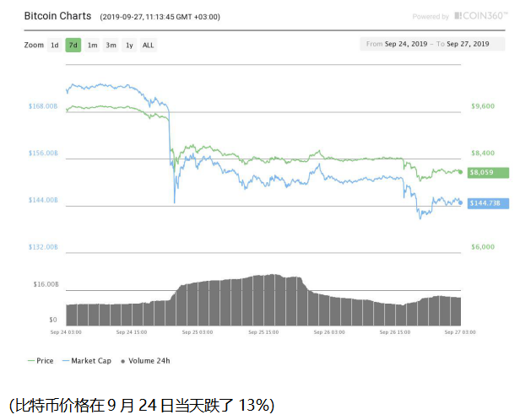
Task: Click the blue $144.73B market cap label
Action: pos(486,202)
